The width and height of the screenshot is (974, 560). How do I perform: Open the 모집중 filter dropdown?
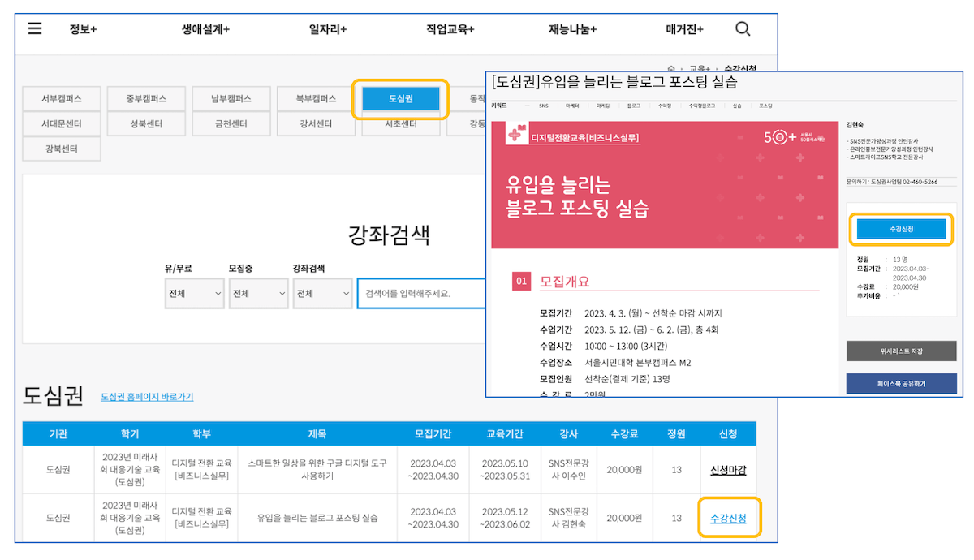click(258, 293)
